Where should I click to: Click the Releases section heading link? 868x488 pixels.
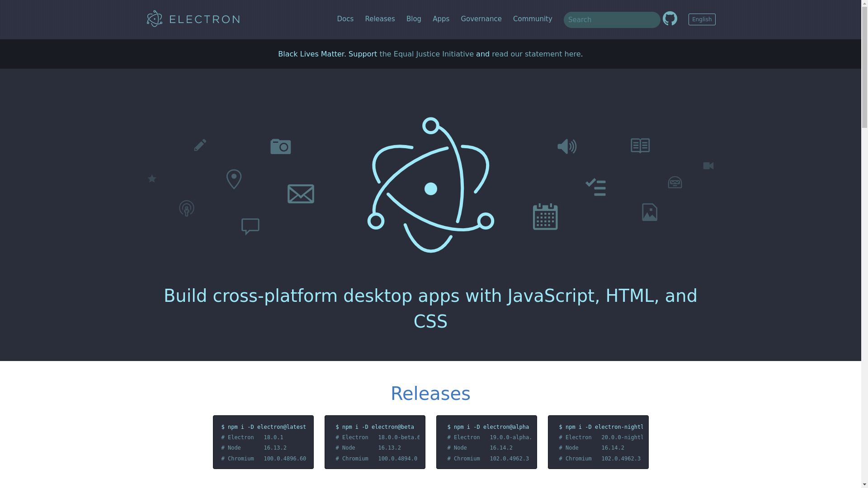click(430, 393)
